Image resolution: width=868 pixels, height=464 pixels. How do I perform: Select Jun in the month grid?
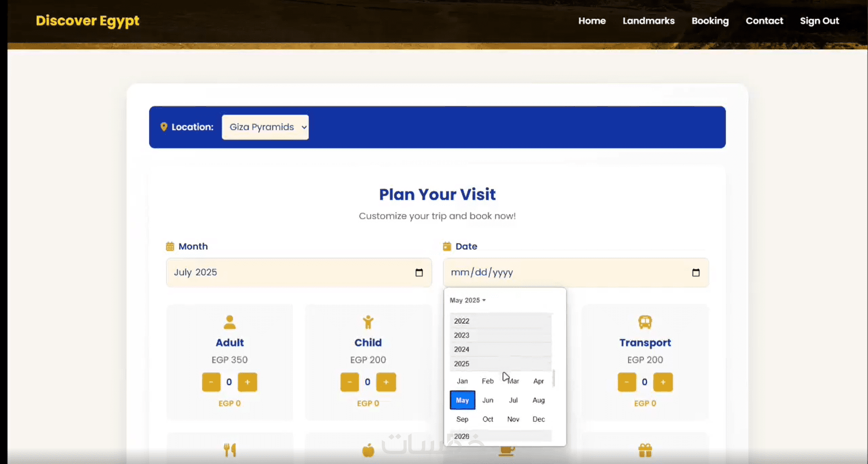click(x=488, y=400)
